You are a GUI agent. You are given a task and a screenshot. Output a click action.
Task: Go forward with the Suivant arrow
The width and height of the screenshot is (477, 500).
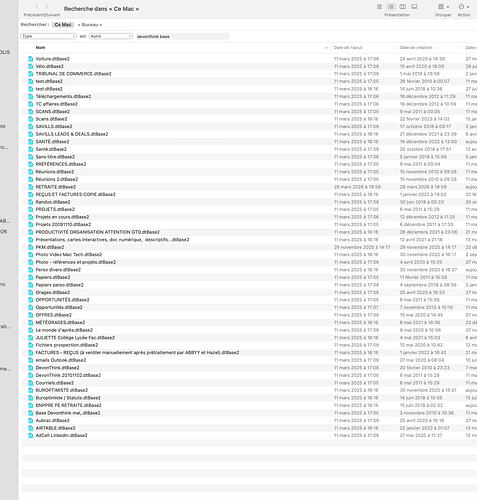(x=47, y=7)
